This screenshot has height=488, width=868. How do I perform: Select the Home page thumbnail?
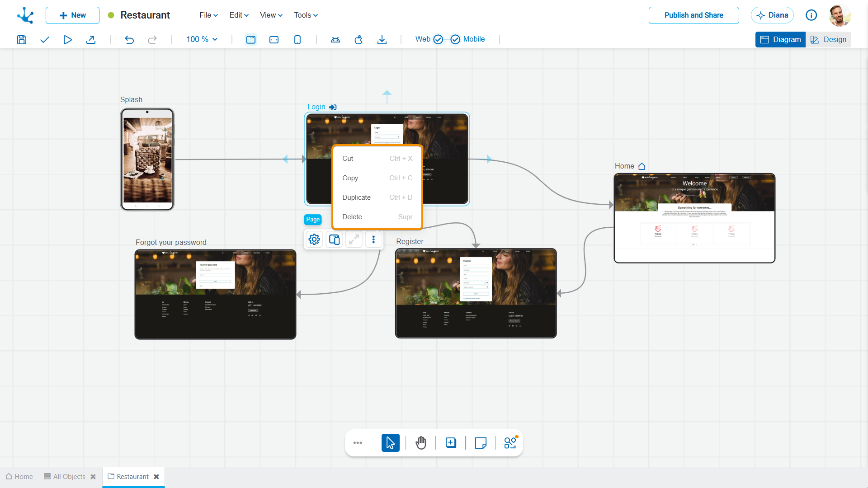pos(694,218)
